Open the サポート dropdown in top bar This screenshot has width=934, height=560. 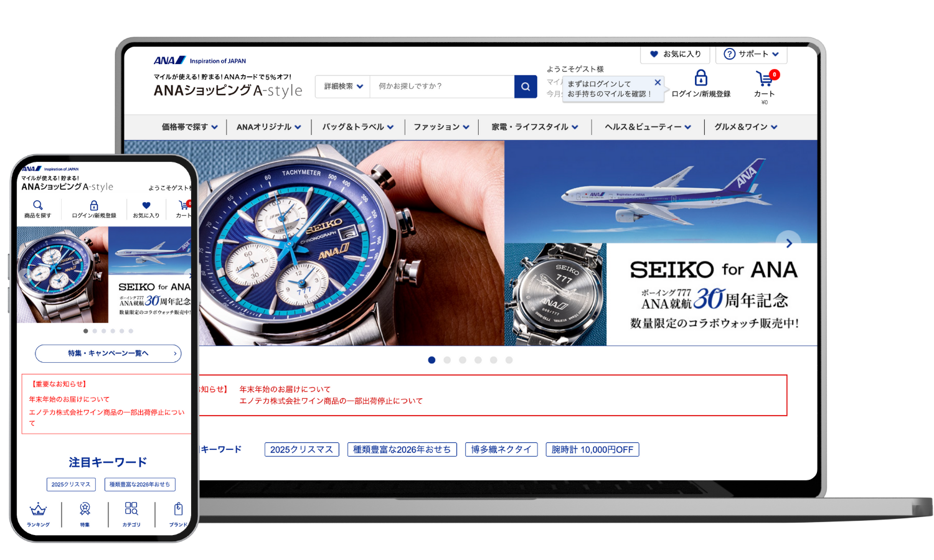[x=752, y=54]
